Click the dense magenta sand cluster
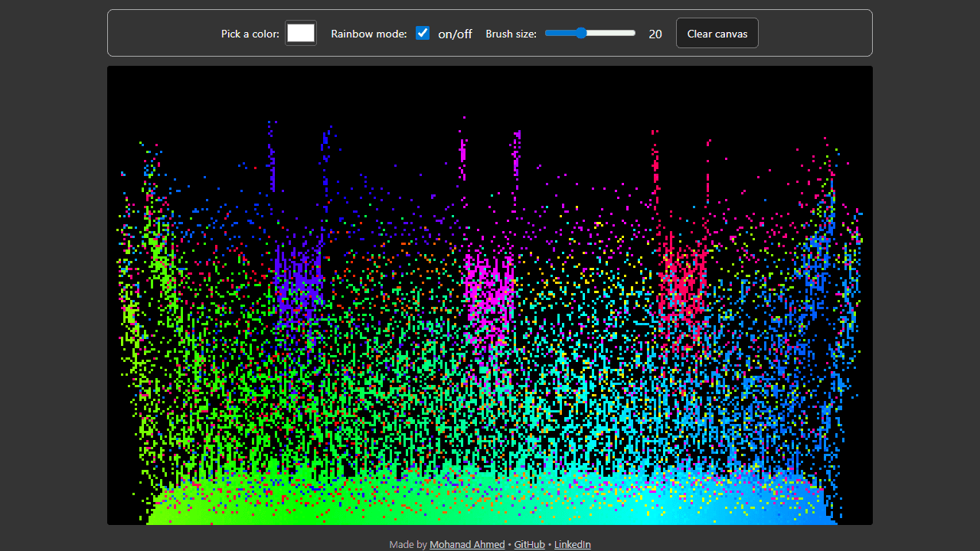Image resolution: width=980 pixels, height=551 pixels. click(490, 294)
